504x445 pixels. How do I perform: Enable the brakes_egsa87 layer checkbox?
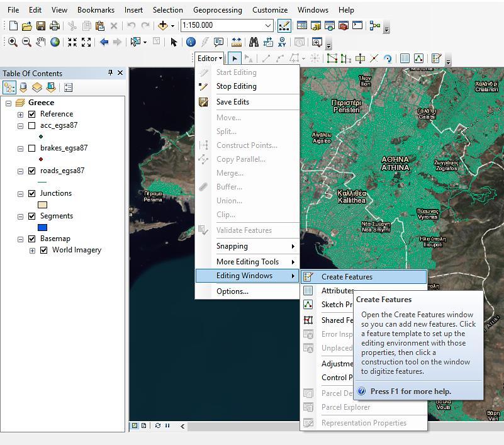(32, 148)
